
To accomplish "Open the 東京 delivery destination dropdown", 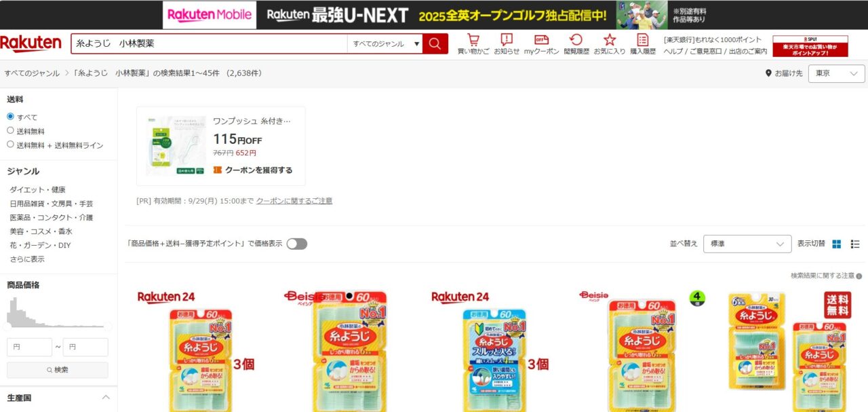I will pyautogui.click(x=836, y=73).
